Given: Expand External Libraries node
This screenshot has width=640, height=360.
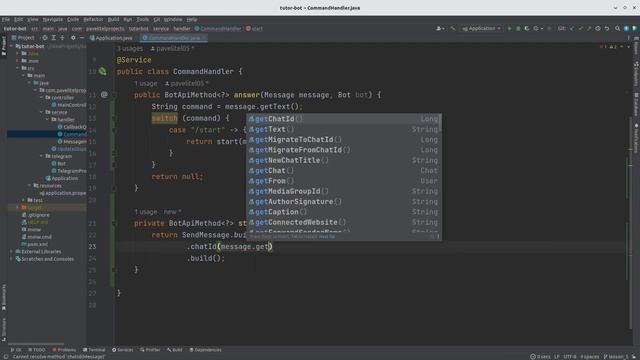Looking at the screenshot, I should coord(11,251).
